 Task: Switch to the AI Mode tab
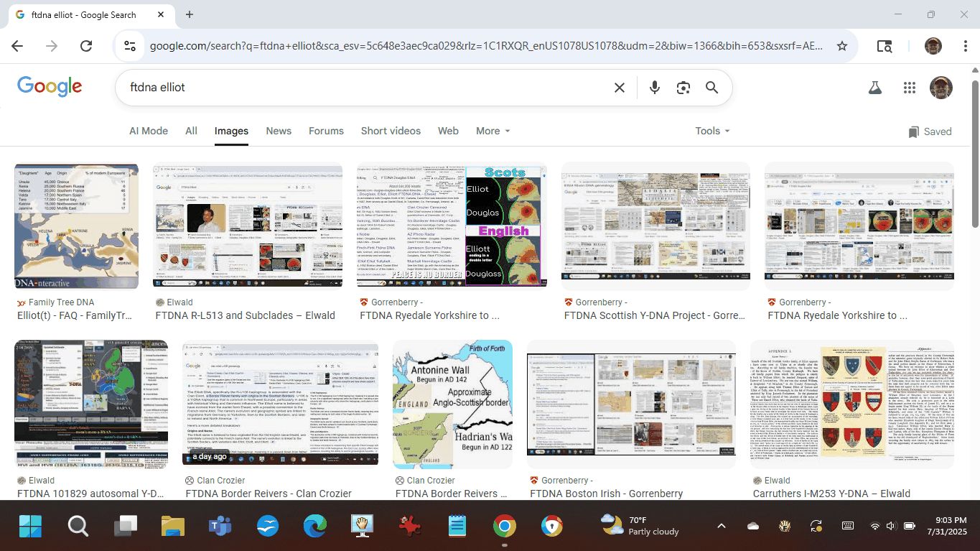point(149,131)
